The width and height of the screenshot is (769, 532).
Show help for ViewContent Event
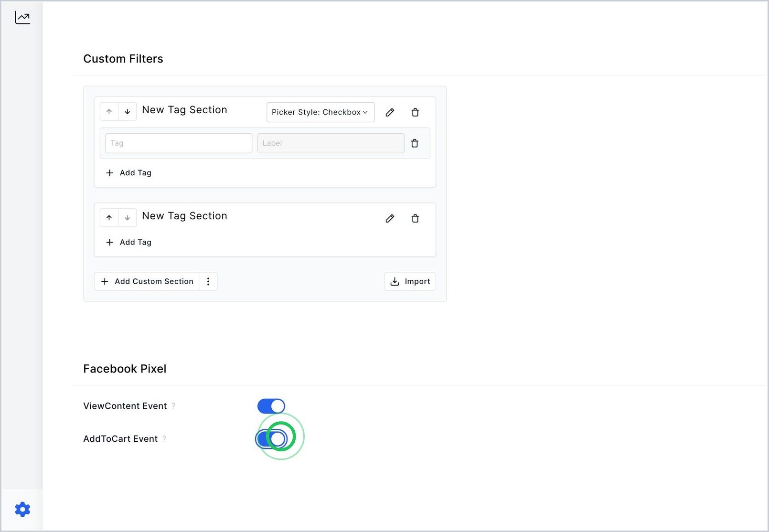pyautogui.click(x=173, y=406)
